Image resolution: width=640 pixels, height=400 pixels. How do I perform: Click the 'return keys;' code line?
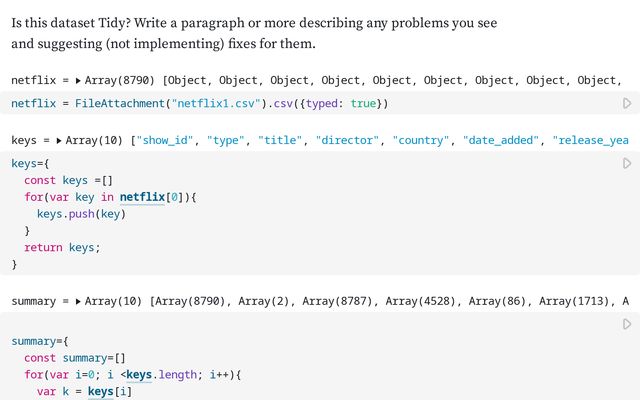(62, 248)
